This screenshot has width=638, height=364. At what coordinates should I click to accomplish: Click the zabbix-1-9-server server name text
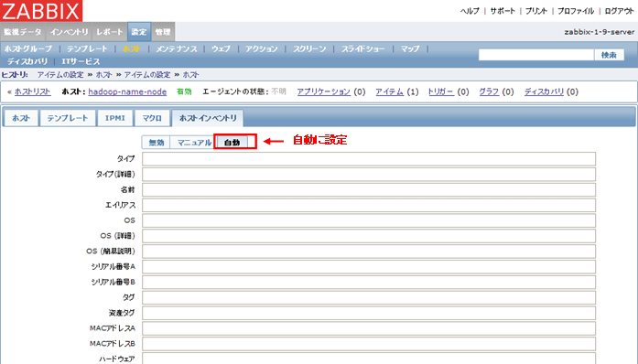(600, 32)
